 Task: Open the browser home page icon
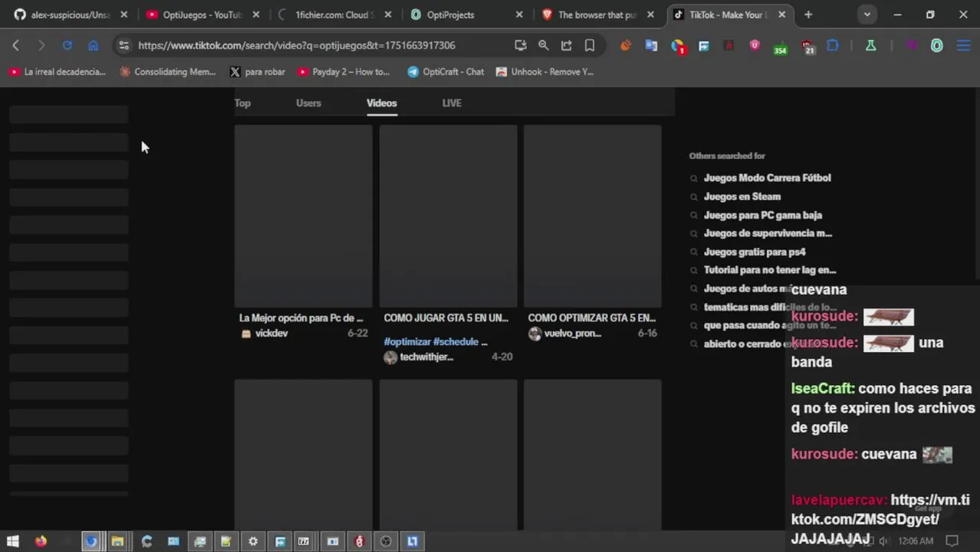93,45
